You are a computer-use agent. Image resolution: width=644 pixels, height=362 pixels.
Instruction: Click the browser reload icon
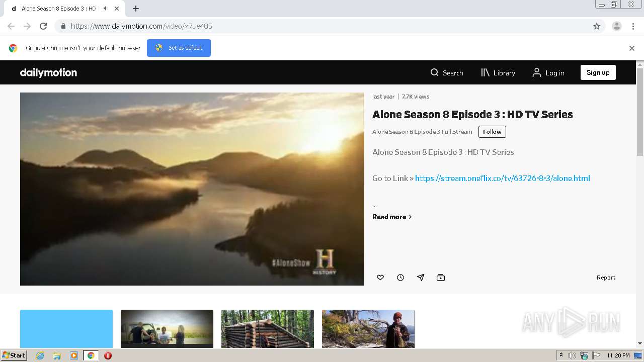point(43,26)
